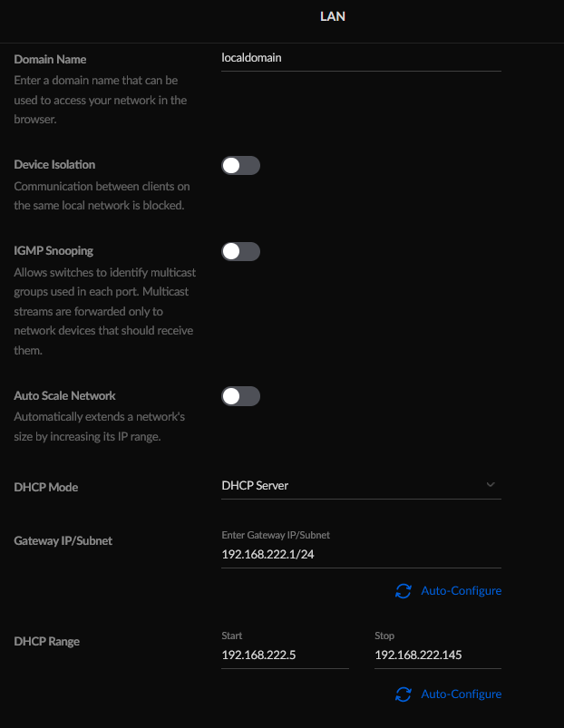Turn on Auto Scale Network
The height and width of the screenshot is (728, 564).
pos(240,396)
